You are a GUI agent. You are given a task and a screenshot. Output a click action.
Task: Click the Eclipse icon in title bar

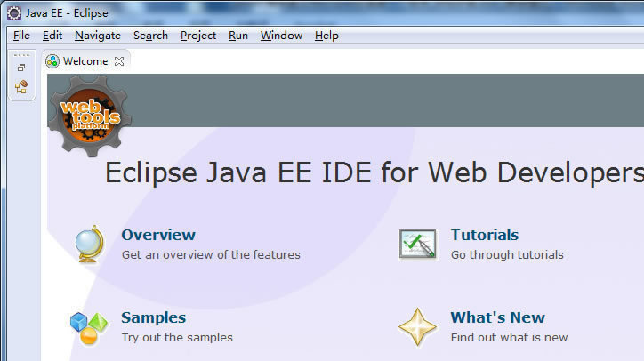coord(14,13)
